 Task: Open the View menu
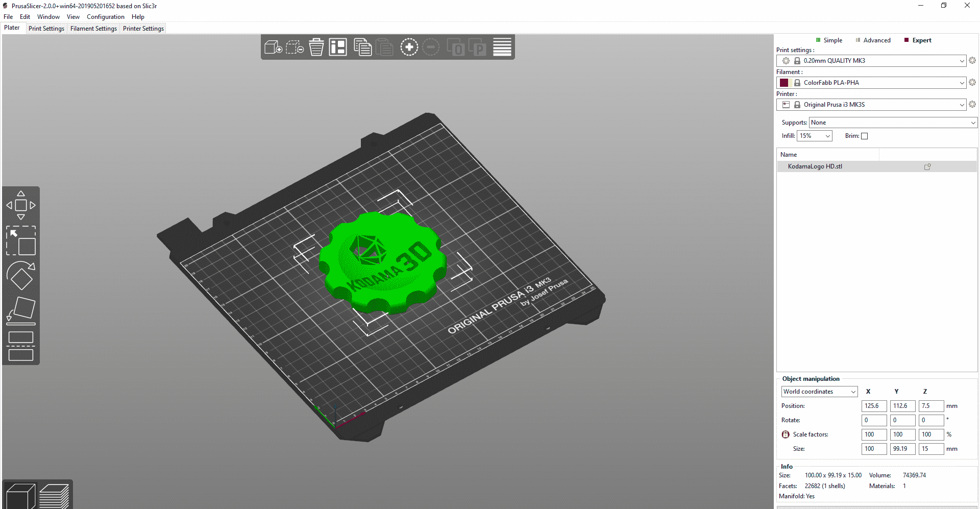[x=73, y=17]
